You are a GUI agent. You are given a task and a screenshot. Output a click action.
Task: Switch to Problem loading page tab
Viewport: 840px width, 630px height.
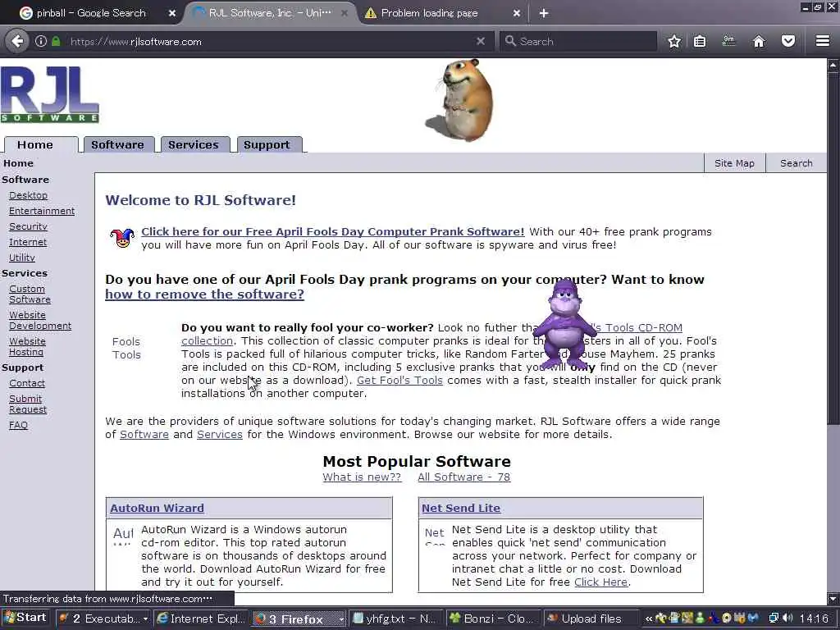(x=429, y=13)
